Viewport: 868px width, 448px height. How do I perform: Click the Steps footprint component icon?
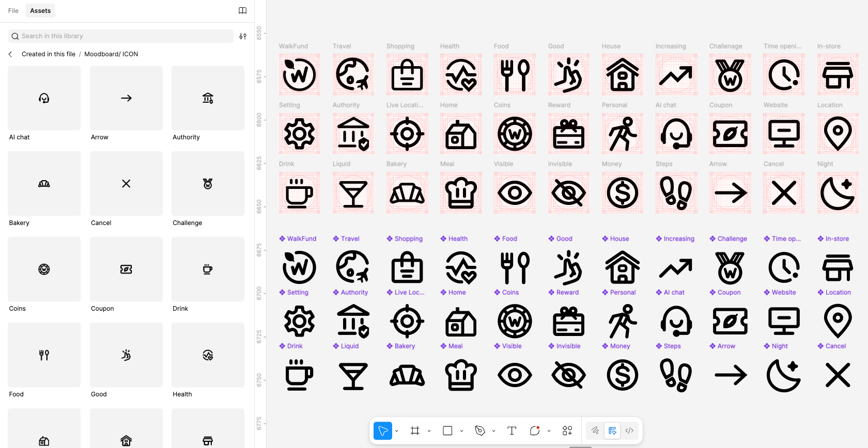click(x=676, y=375)
